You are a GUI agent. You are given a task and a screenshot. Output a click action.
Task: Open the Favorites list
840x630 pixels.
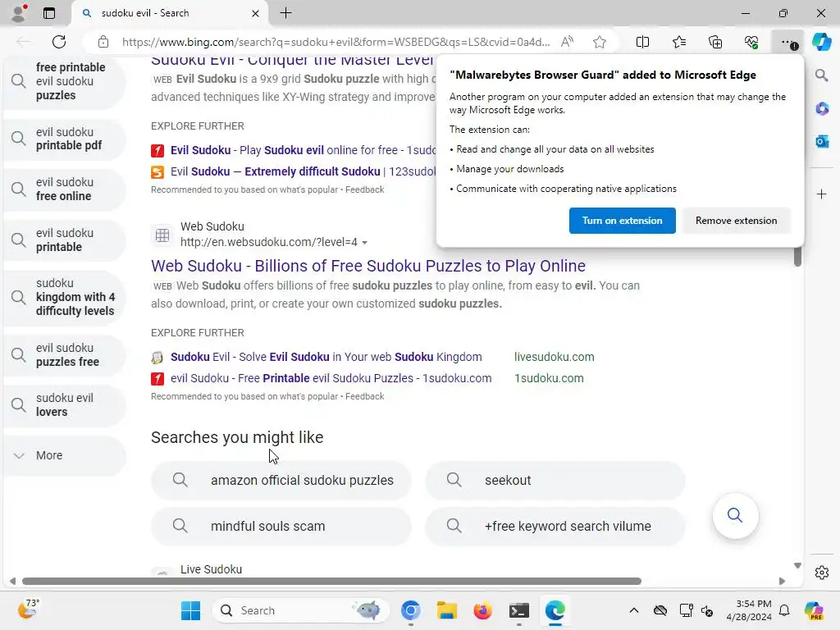click(x=678, y=42)
